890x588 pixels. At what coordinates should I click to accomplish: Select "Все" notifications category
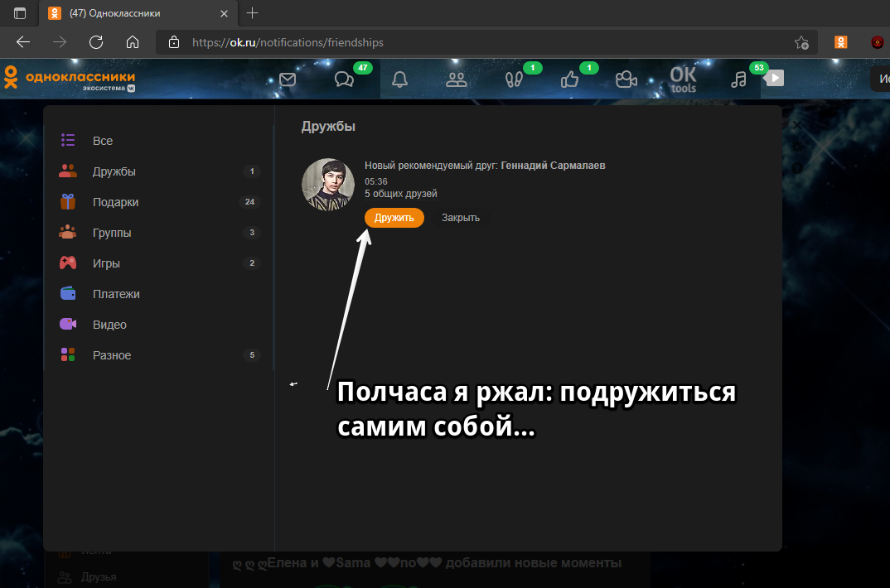[103, 141]
